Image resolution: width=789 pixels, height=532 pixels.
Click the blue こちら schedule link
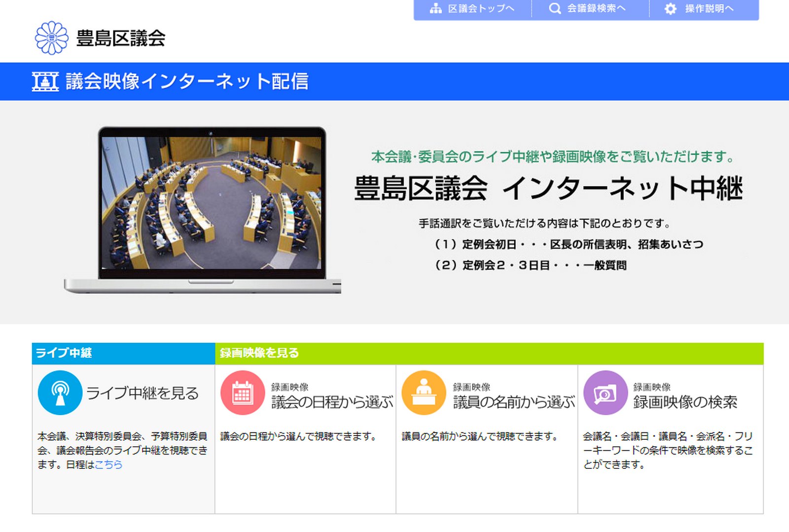108,464
